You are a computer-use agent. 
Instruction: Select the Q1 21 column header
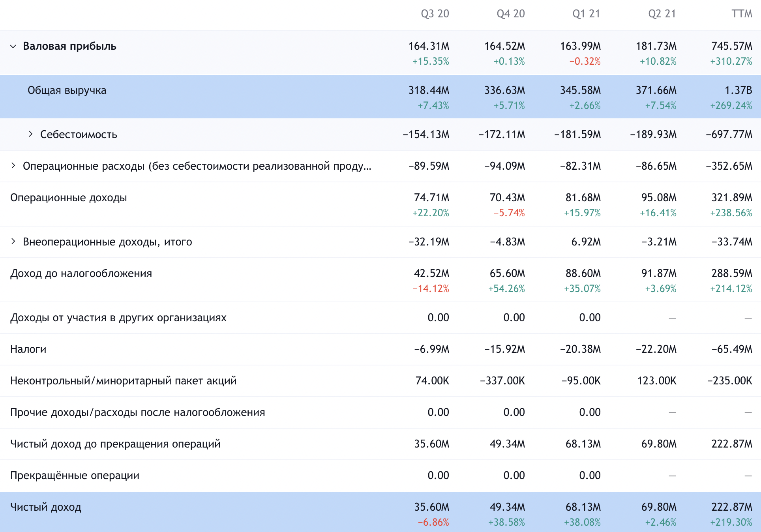pos(586,14)
